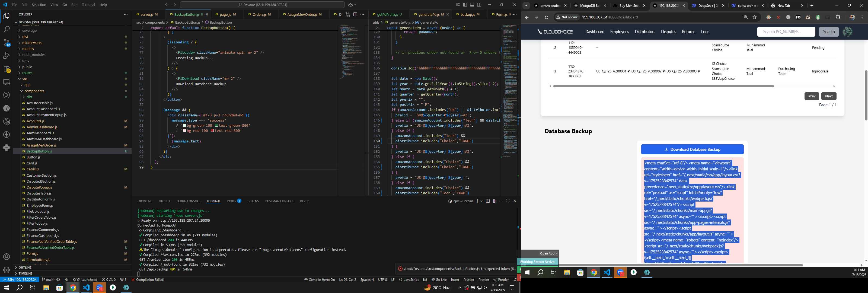Toggle the secondary side bar layout icon

(479, 5)
